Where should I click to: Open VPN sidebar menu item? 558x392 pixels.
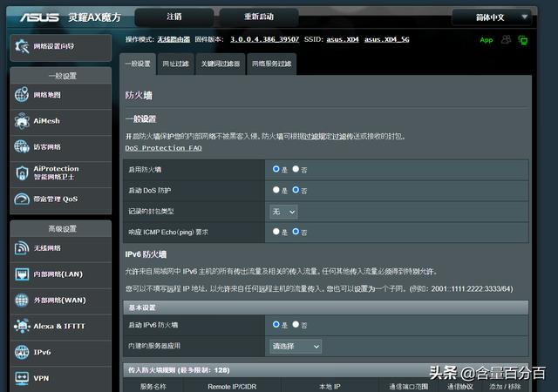61,378
